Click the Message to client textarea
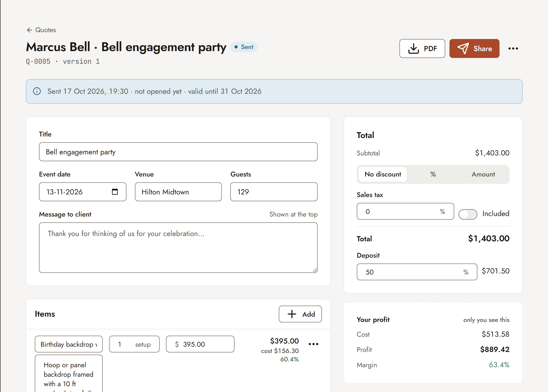548x392 pixels. [178, 248]
